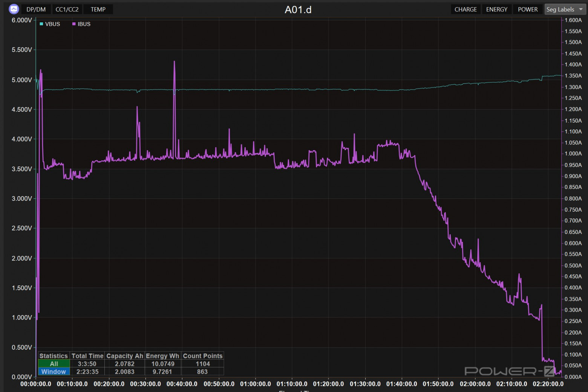Viewport: 588px width, 392px height.
Task: Click the 0.500V voltage axis label
Action: click(x=22, y=347)
